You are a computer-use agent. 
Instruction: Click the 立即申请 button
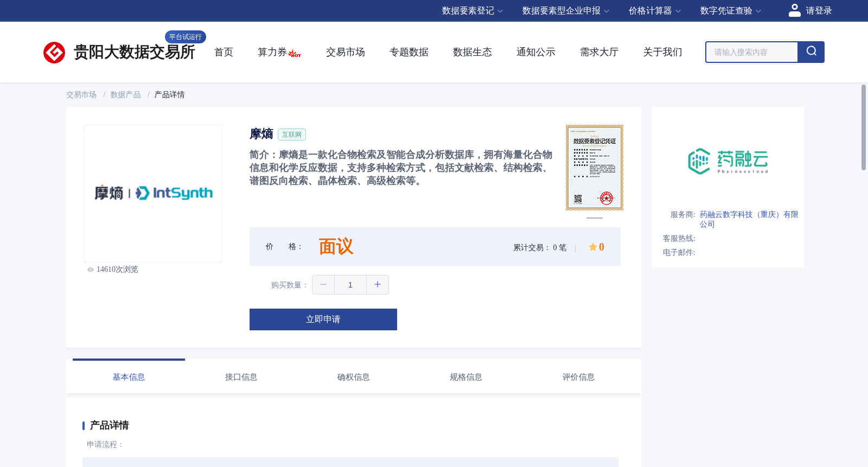coord(323,319)
